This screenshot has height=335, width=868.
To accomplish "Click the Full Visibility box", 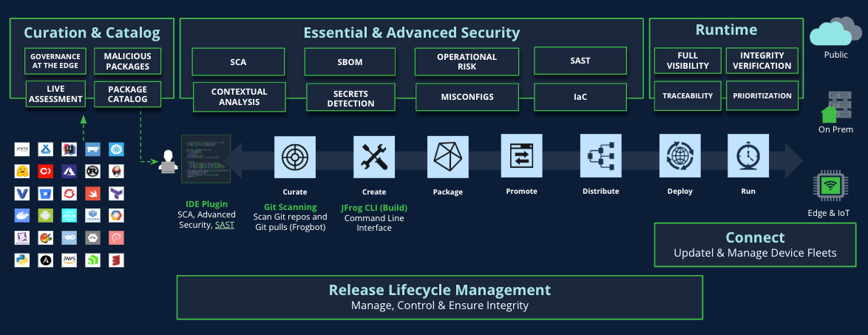I will click(688, 61).
